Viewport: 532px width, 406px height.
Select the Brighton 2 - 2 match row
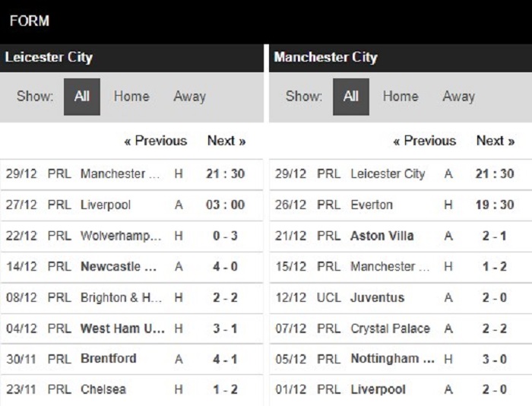point(131,298)
